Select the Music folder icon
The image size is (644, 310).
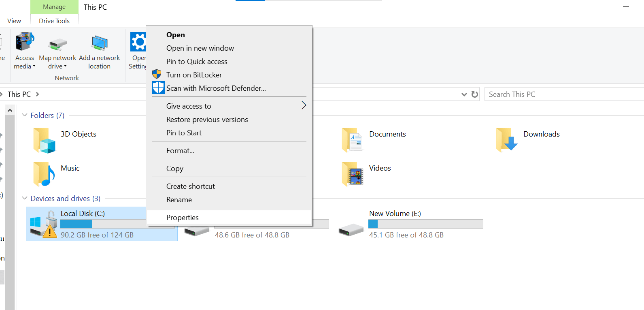[44, 174]
